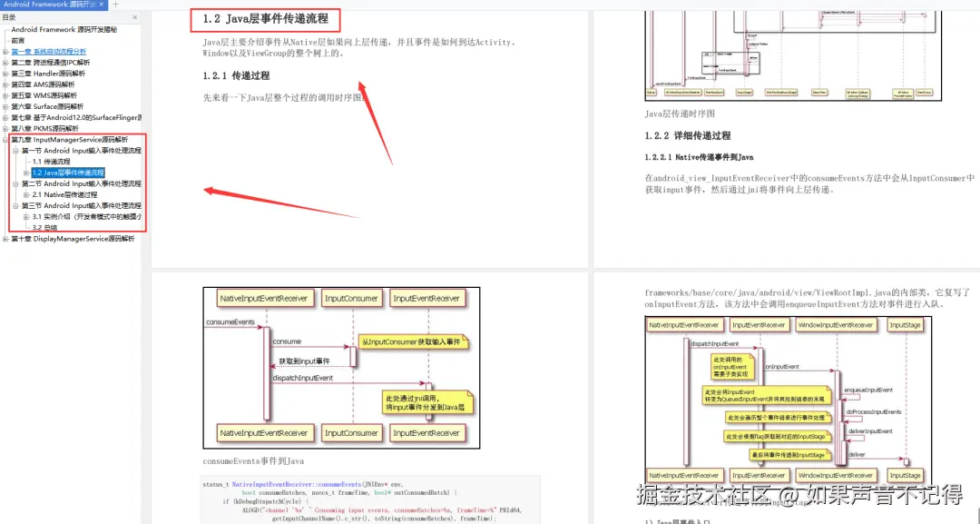The height and width of the screenshot is (524, 980).
Task: Expand the 第五章 WMS源码解析 node
Action: [x=5, y=95]
